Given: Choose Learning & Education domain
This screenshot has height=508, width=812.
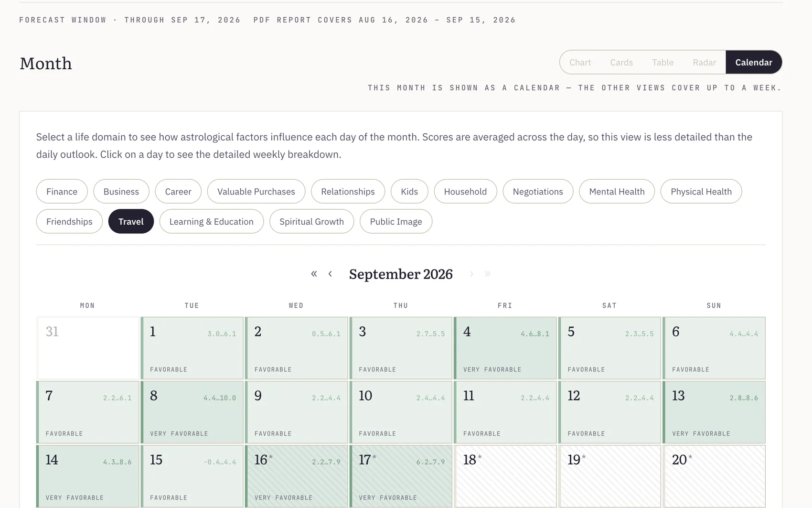Looking at the screenshot, I should pyautogui.click(x=211, y=221).
